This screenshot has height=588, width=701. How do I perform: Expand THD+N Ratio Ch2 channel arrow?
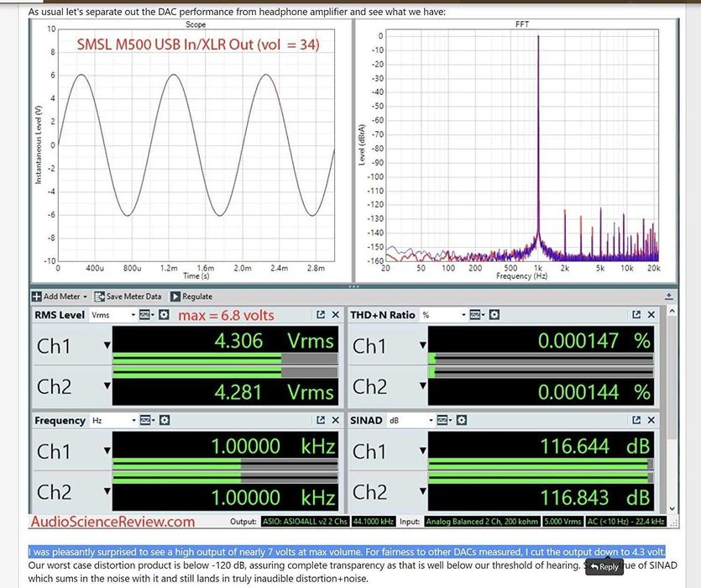click(x=422, y=386)
